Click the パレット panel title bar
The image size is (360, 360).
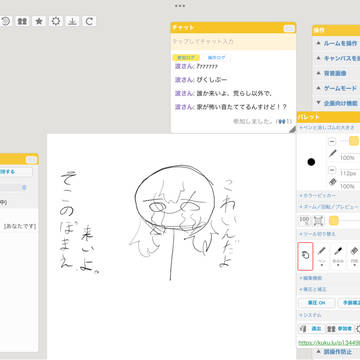point(328,117)
